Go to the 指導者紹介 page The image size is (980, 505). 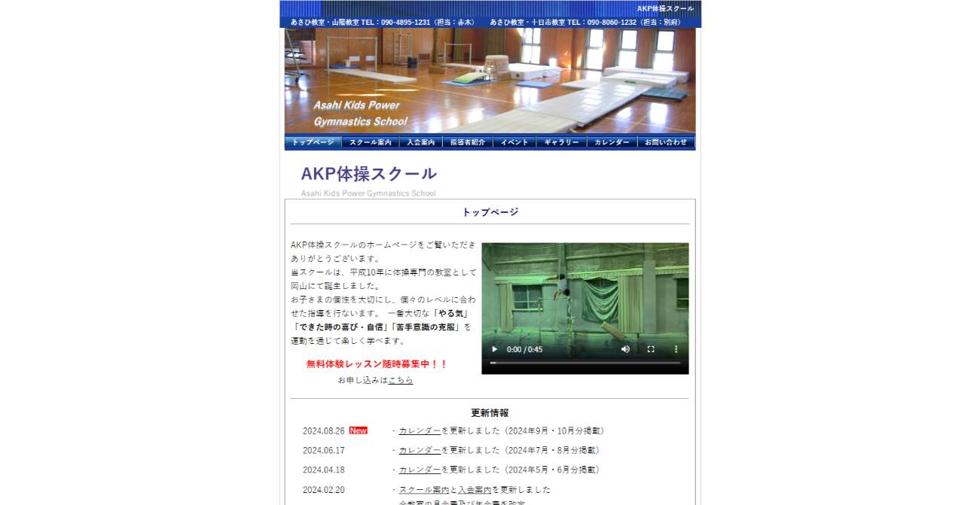point(466,141)
